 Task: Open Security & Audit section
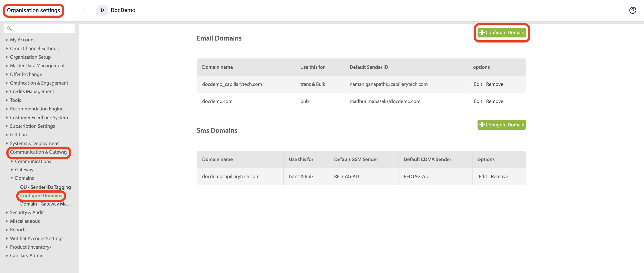[27, 212]
